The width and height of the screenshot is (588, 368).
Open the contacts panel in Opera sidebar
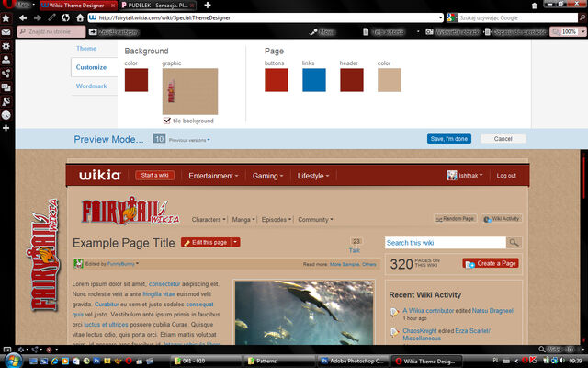pos(6,60)
